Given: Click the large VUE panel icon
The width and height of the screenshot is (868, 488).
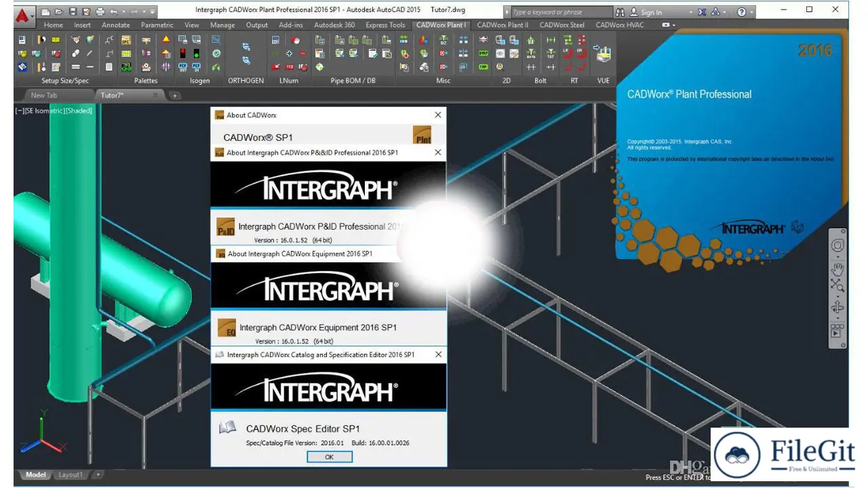Looking at the screenshot, I should pos(603,54).
